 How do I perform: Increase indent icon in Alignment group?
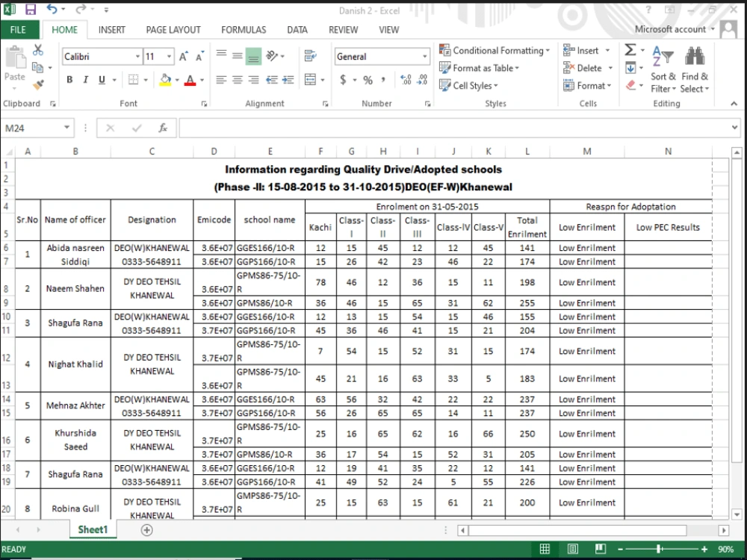(288, 80)
